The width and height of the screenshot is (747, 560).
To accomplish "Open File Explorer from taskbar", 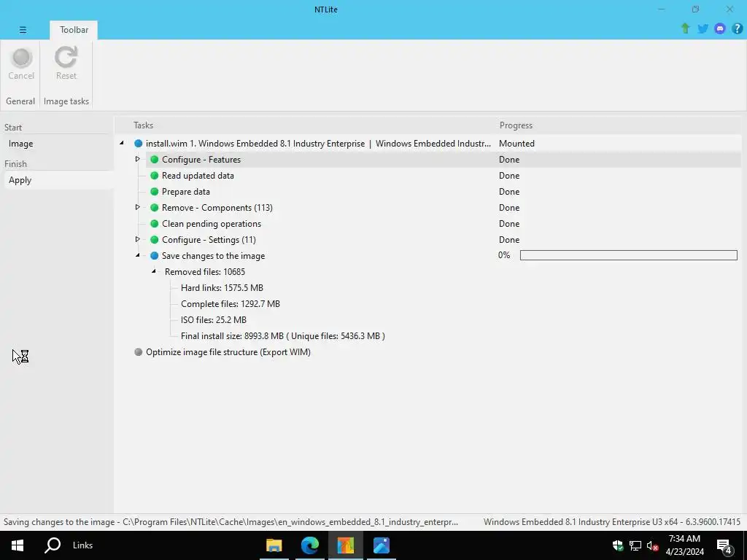I will 274,545.
